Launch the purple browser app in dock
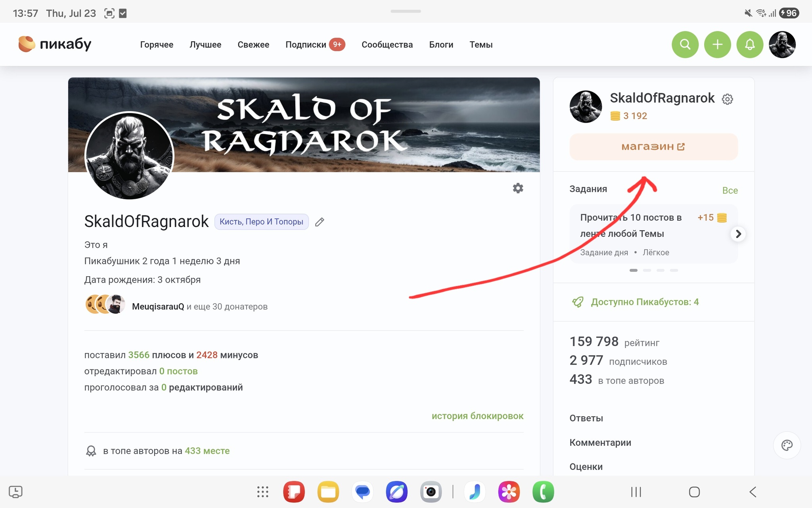Viewport: 812px width, 508px height. coord(397,492)
